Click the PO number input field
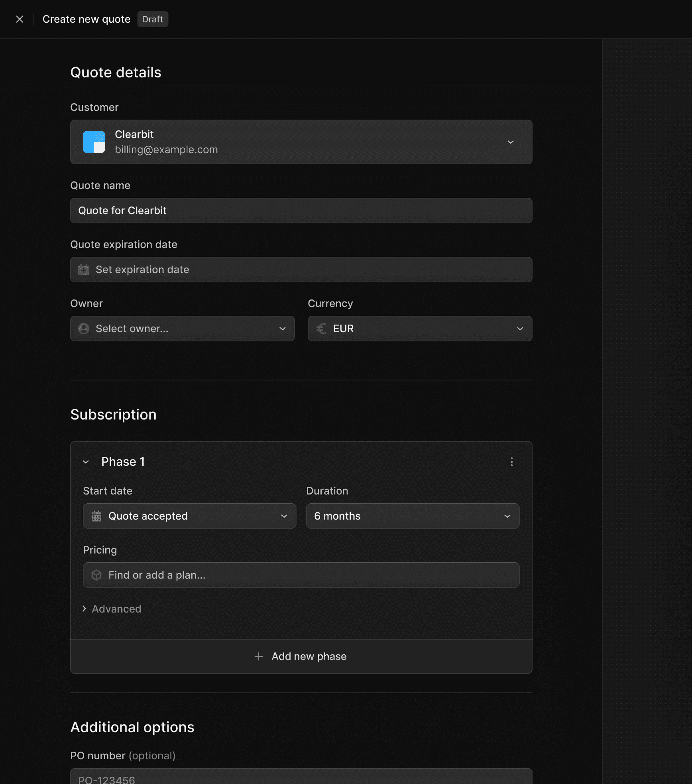The width and height of the screenshot is (692, 784). (301, 776)
